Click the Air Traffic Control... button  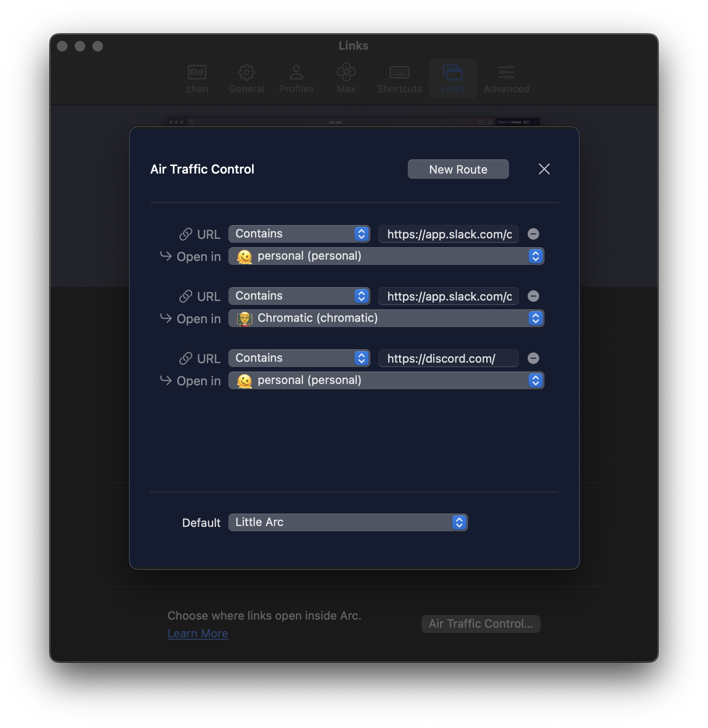(x=481, y=624)
